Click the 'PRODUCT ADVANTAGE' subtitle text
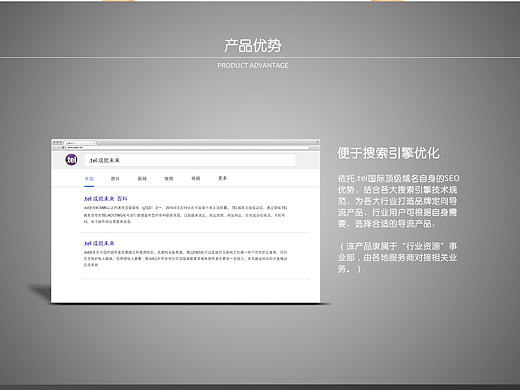The image size is (520, 390). 253,66
